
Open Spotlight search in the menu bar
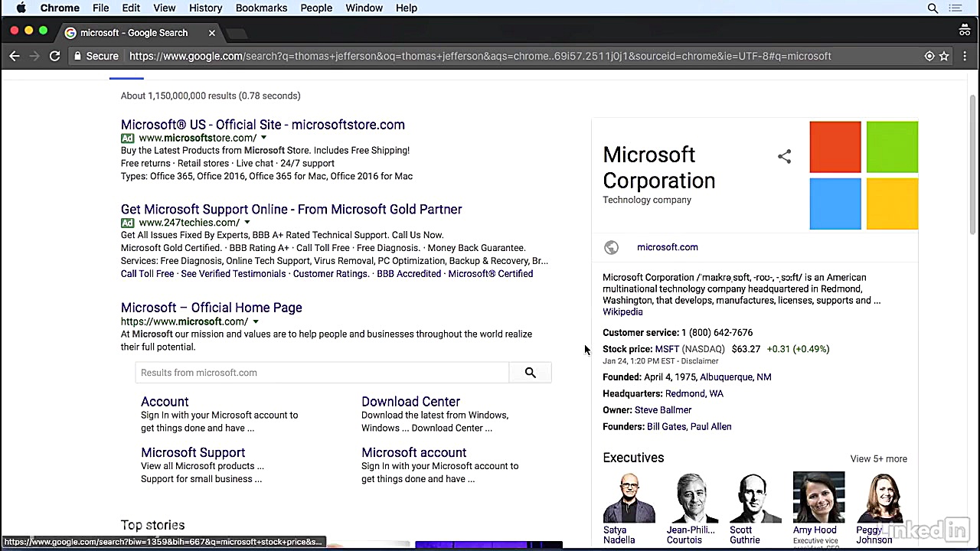933,8
